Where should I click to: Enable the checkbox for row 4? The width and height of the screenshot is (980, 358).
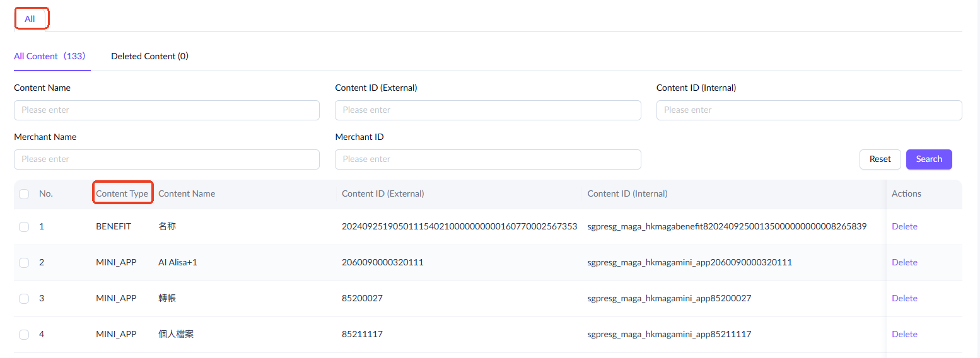(24, 335)
